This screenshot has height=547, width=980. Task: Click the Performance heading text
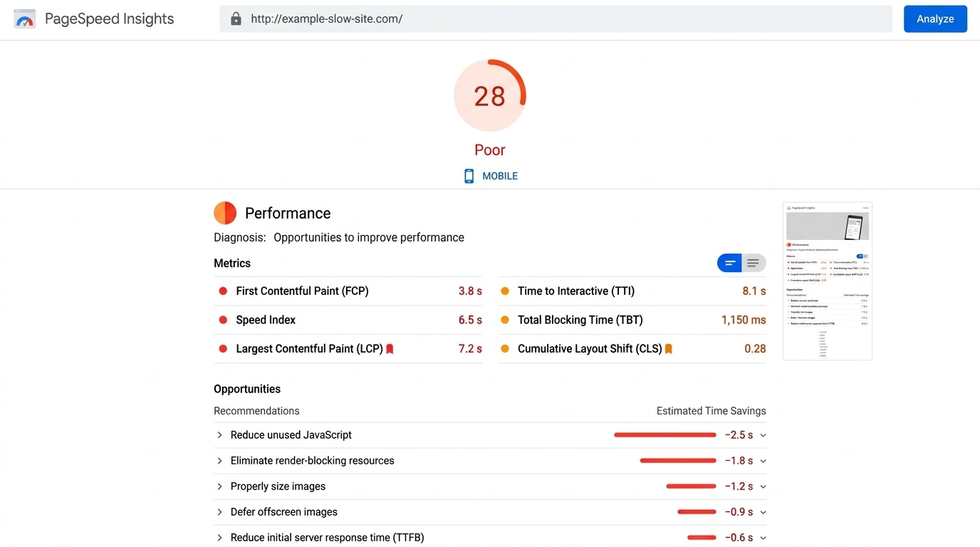(x=288, y=214)
